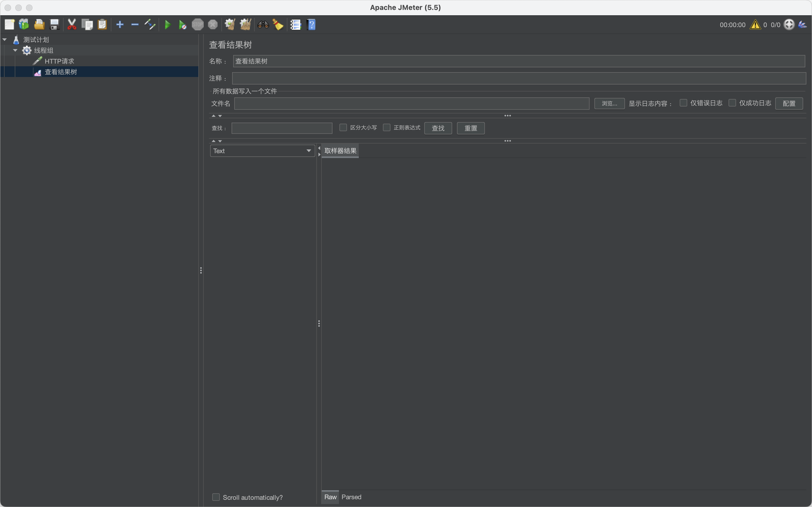Image resolution: width=812 pixels, height=507 pixels.
Task: Click Start no pauses toolbar icon
Action: 182,24
